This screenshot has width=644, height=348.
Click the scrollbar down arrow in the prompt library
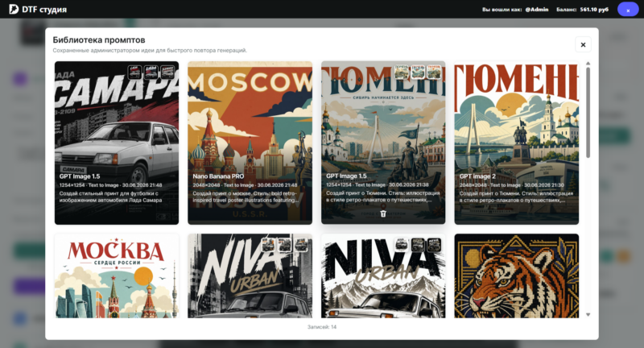coord(588,315)
